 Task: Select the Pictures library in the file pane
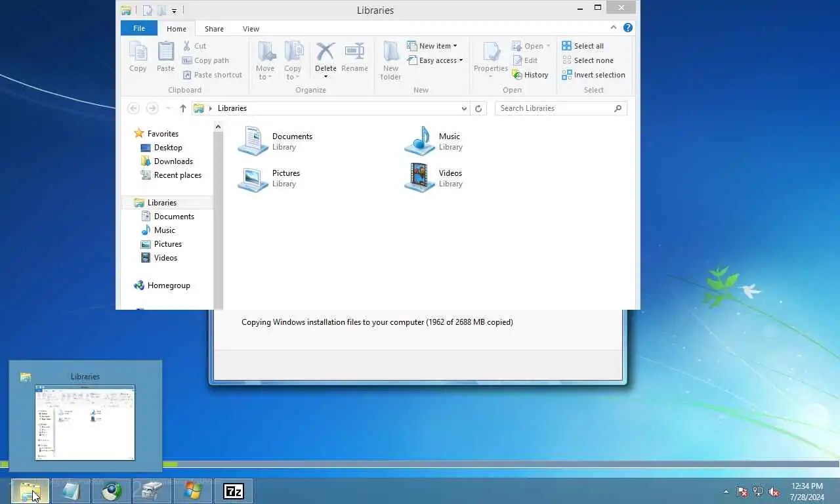click(x=269, y=178)
